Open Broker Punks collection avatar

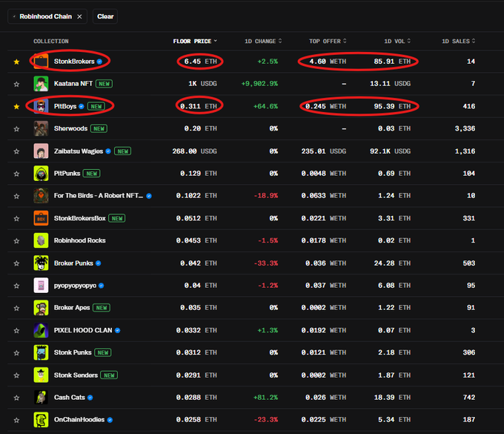tap(42, 263)
